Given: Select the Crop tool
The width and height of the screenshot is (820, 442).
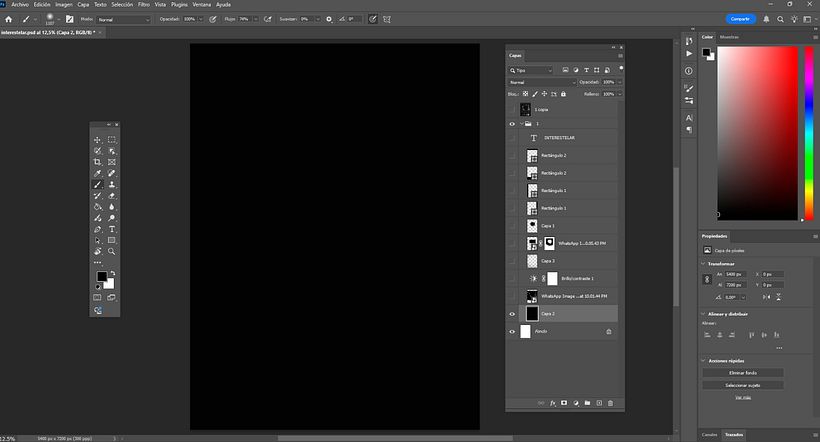Looking at the screenshot, I should (97, 162).
